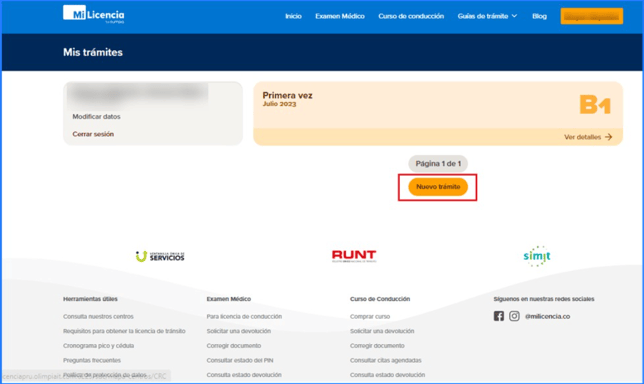The width and height of the screenshot is (644, 384).
Task: Click the Curso de Conducción footer heading
Action: (x=380, y=299)
